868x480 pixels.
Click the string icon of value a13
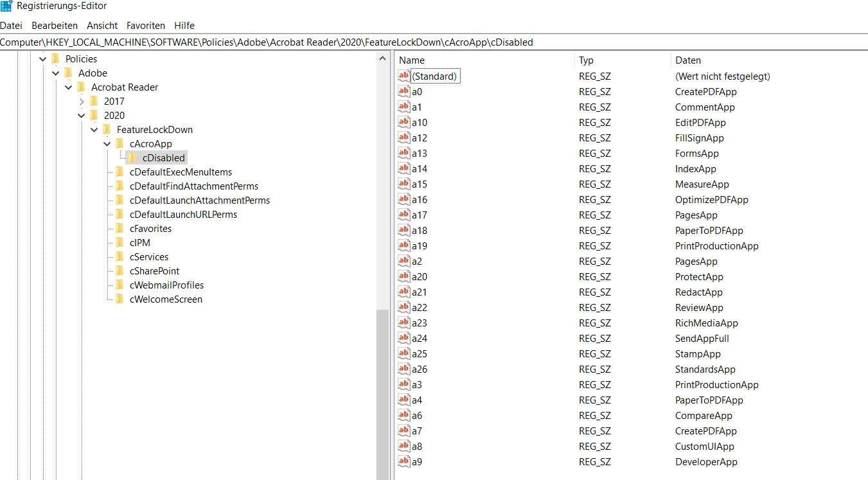point(403,153)
